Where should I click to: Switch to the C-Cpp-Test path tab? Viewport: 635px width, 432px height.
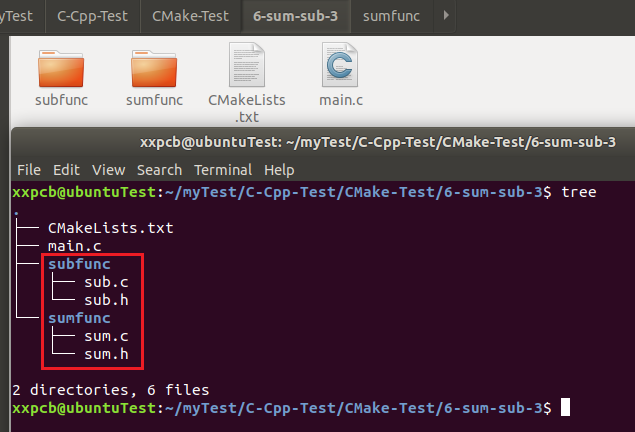(x=95, y=16)
